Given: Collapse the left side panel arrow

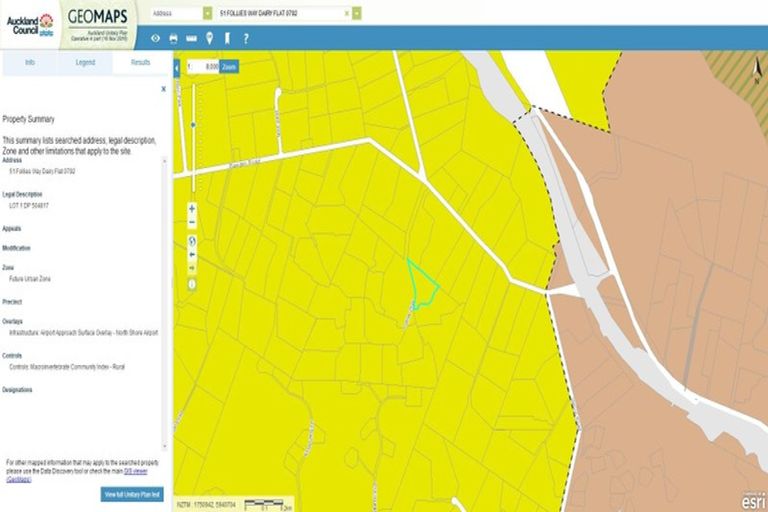Looking at the screenshot, I should point(177,67).
